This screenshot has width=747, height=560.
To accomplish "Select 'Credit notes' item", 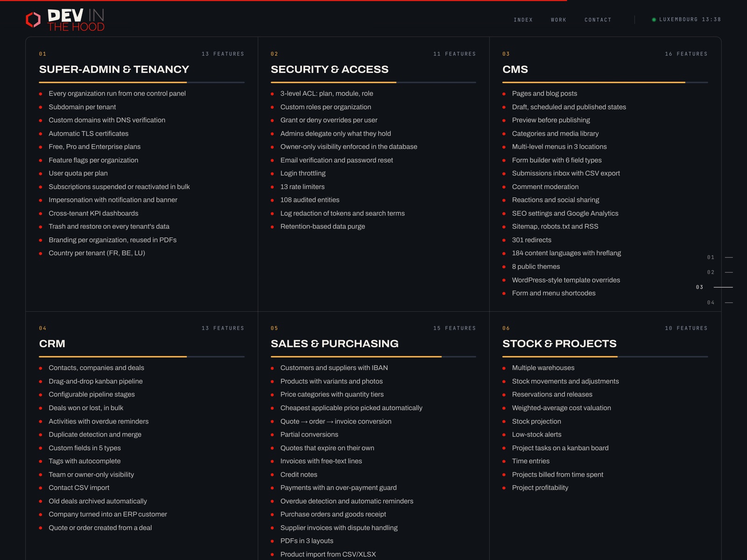I will click(x=299, y=475).
